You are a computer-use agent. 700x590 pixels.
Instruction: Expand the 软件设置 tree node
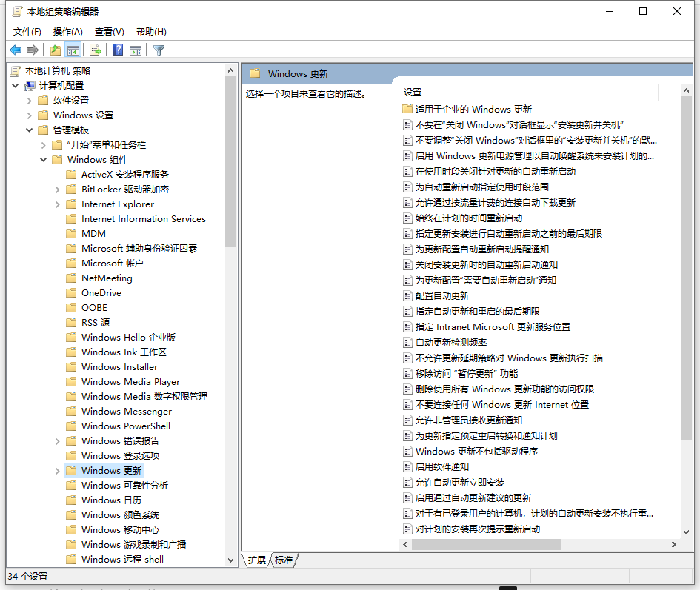pos(29,101)
